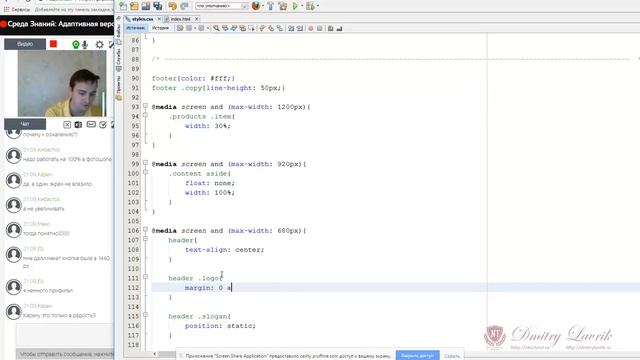
Task: Collapse the header .logo rule fold
Action: pos(145,277)
